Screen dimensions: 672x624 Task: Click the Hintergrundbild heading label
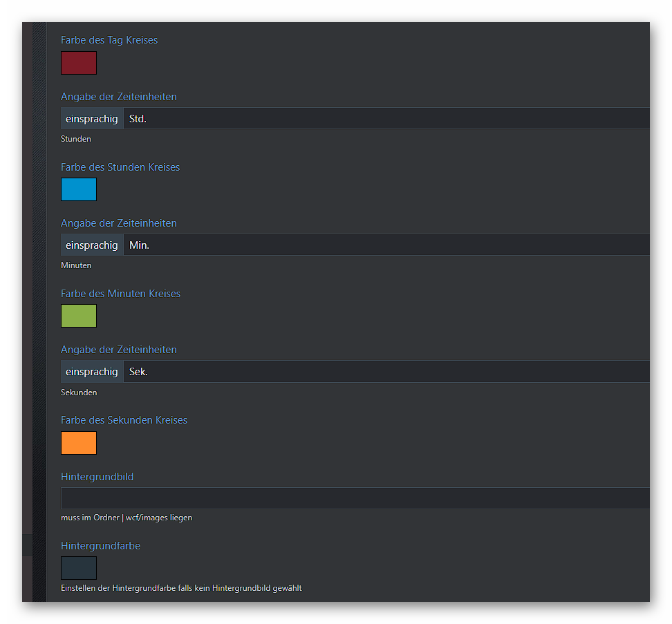pos(97,477)
